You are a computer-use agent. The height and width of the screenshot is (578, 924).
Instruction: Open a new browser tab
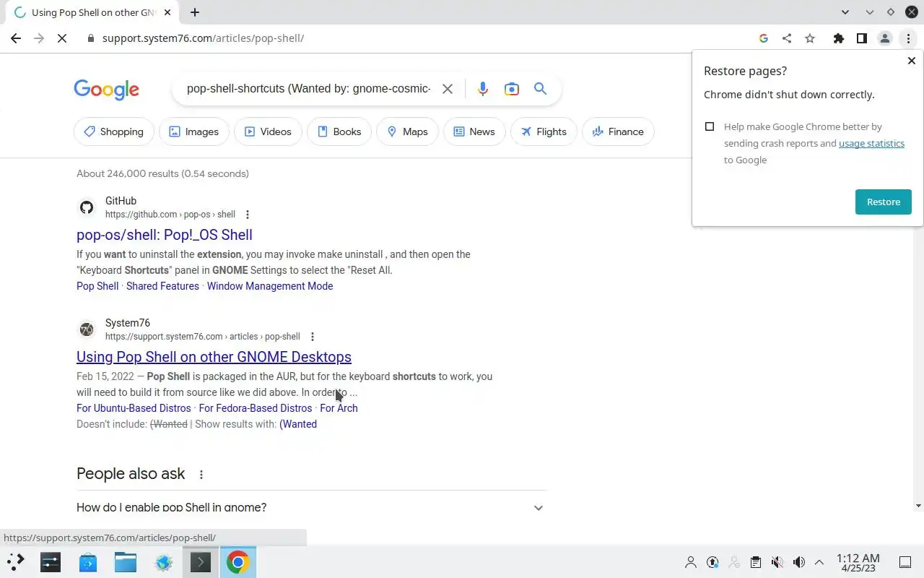click(x=195, y=12)
